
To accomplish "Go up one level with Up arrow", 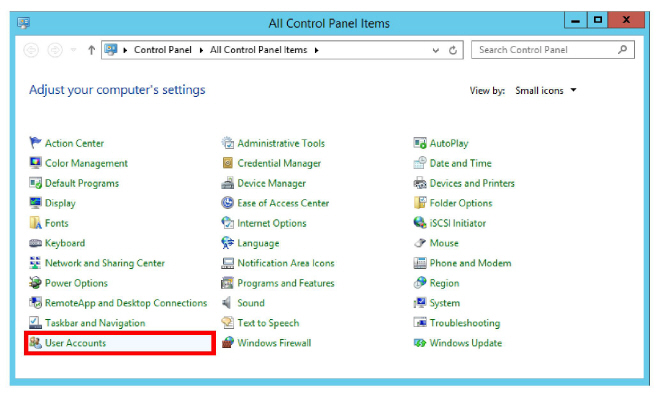I will [x=91, y=50].
